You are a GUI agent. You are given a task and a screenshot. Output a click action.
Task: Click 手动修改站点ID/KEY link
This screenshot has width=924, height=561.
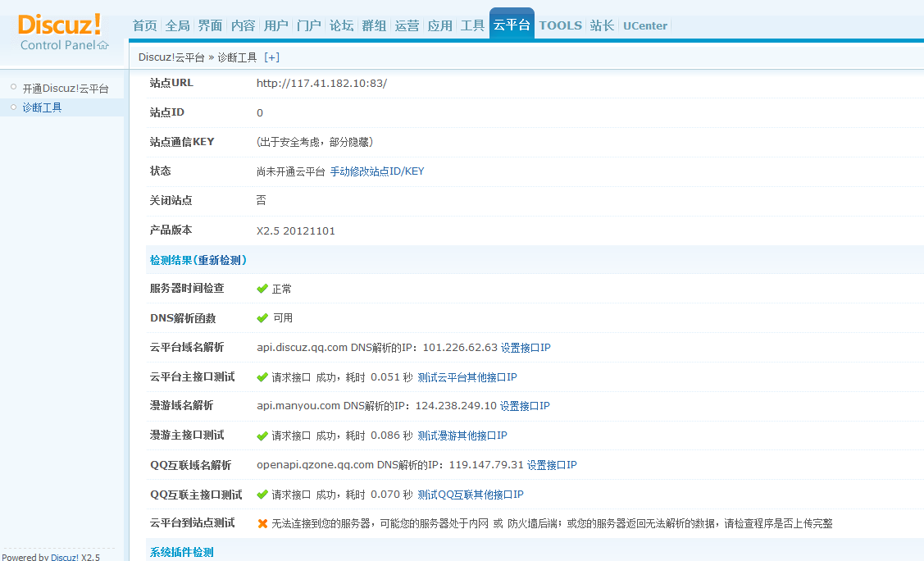377,171
